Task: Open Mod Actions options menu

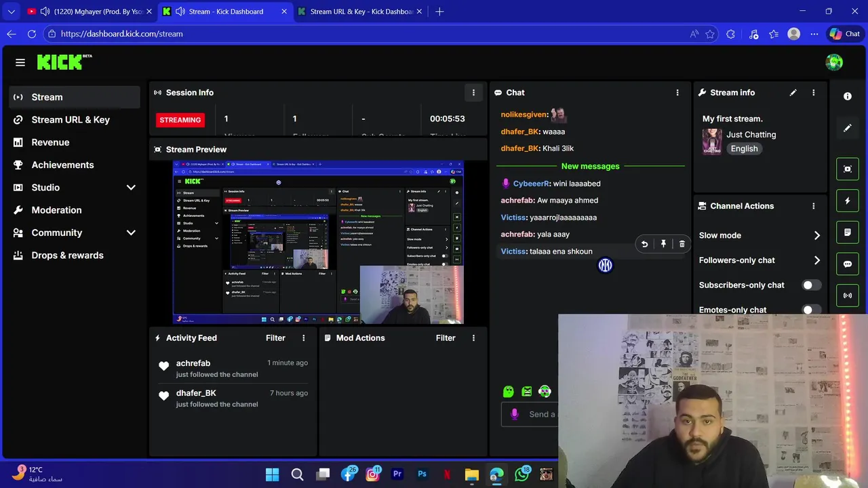Action: pos(473,338)
